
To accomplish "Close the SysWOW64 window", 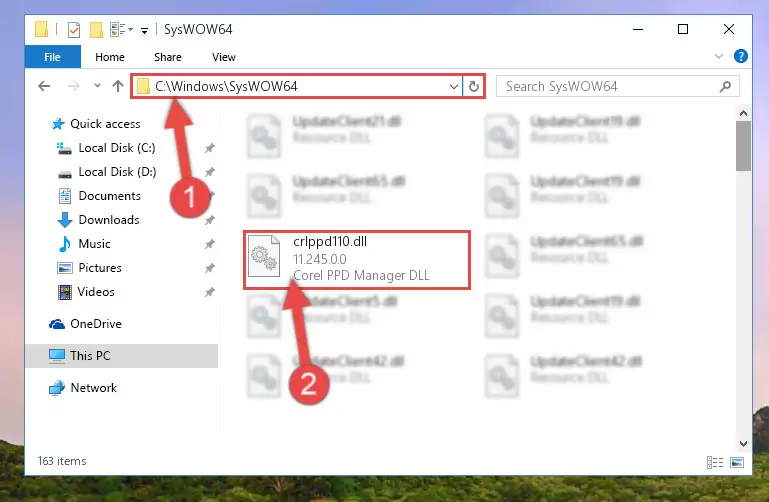I will pyautogui.click(x=729, y=29).
